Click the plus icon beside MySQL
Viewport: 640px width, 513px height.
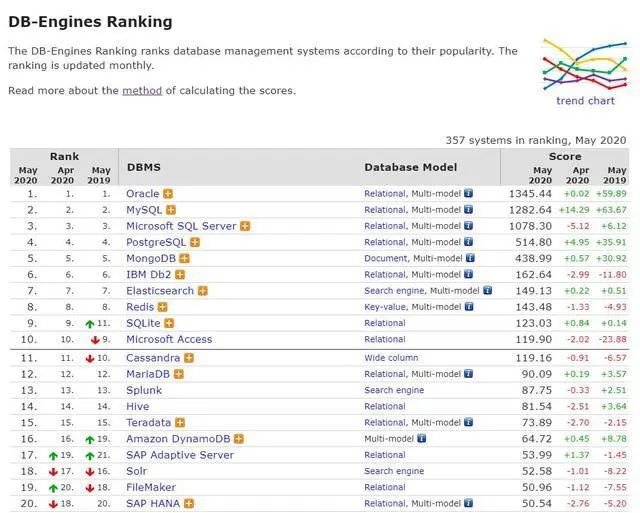coord(171,210)
